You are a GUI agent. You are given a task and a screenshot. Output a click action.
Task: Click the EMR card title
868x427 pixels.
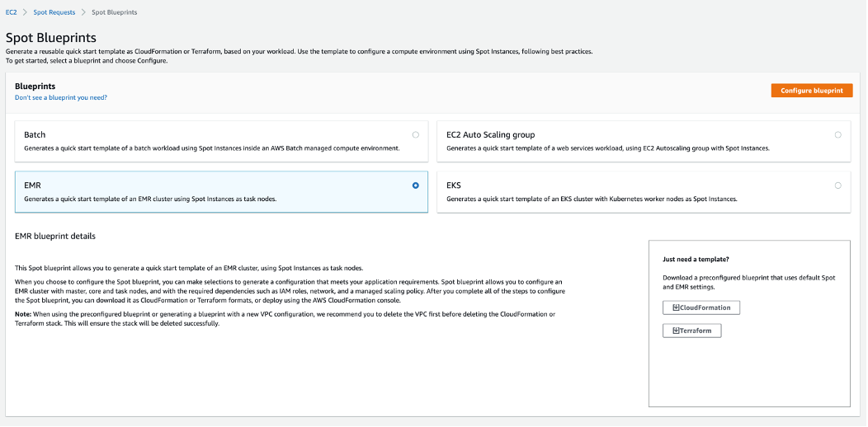[x=33, y=185]
